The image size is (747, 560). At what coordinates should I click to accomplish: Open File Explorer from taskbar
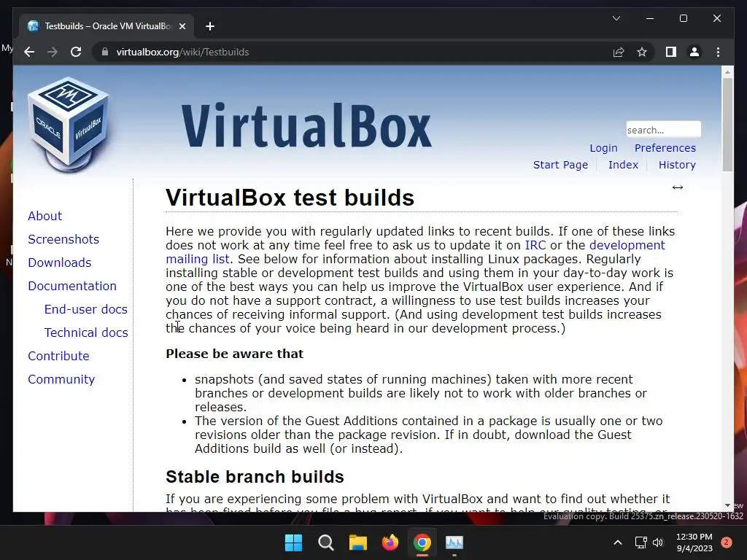click(357, 542)
